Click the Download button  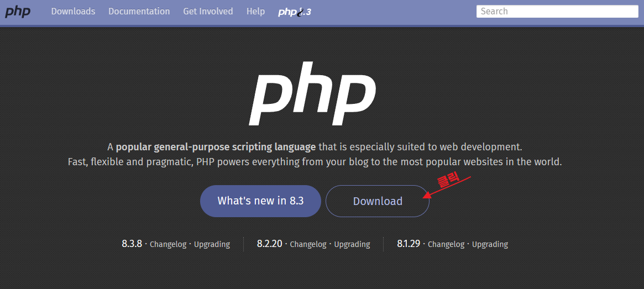[378, 201]
